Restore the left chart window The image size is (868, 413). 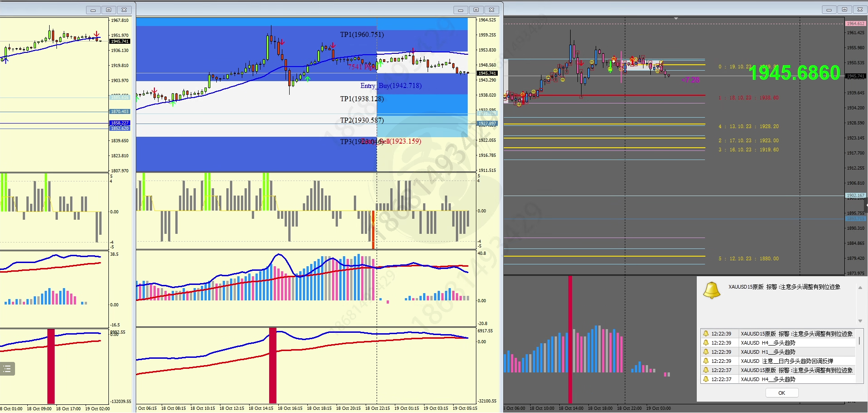[x=108, y=10]
